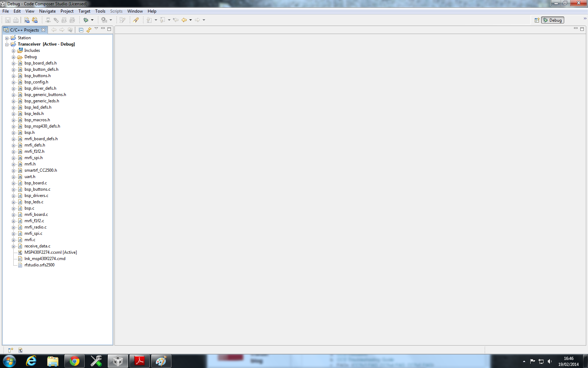The height and width of the screenshot is (368, 588).
Task: Open the Navigate menu
Action: [x=48, y=11]
